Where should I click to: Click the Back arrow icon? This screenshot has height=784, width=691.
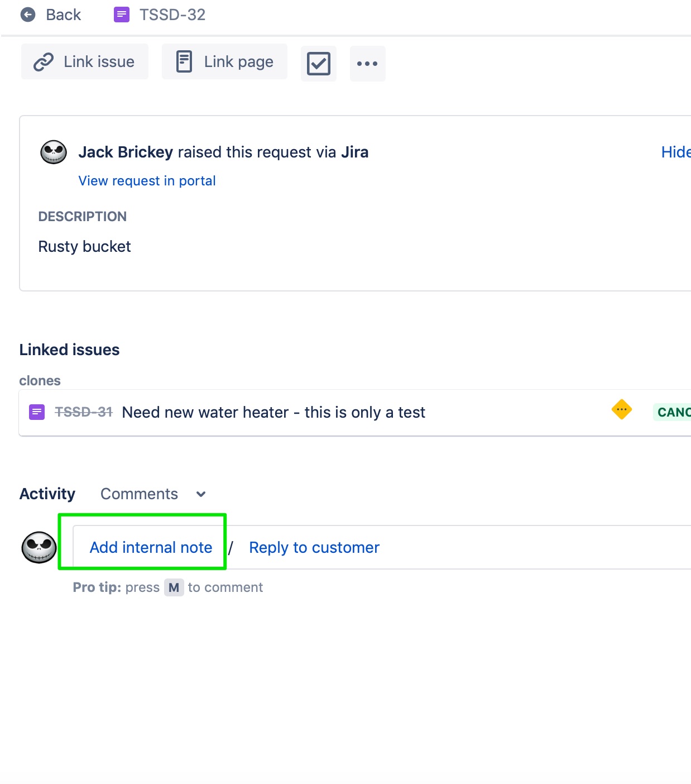27,14
